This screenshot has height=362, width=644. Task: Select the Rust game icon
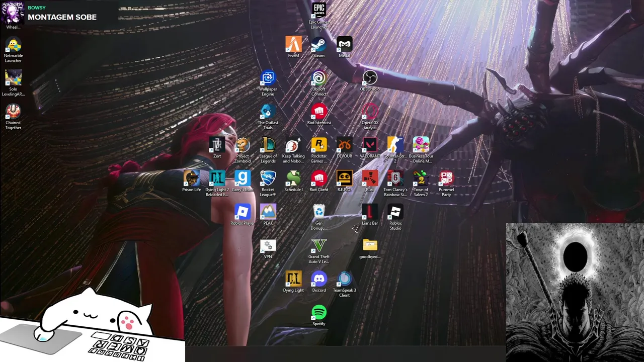[x=370, y=178]
